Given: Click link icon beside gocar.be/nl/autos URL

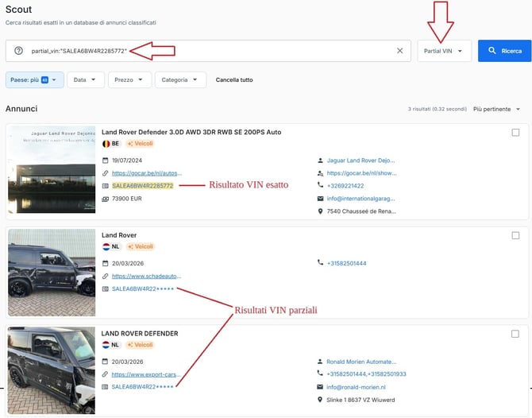Looking at the screenshot, I should pos(105,173).
